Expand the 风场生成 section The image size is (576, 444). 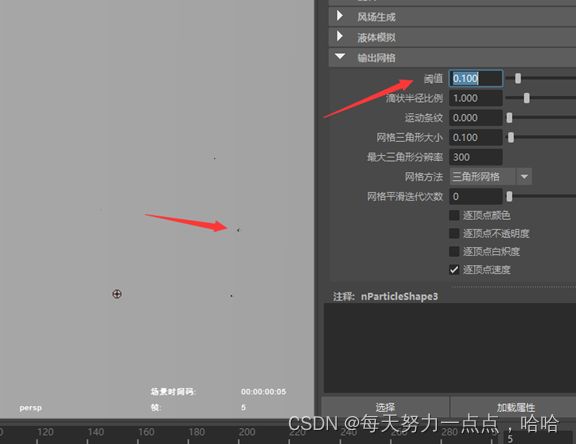(340, 16)
